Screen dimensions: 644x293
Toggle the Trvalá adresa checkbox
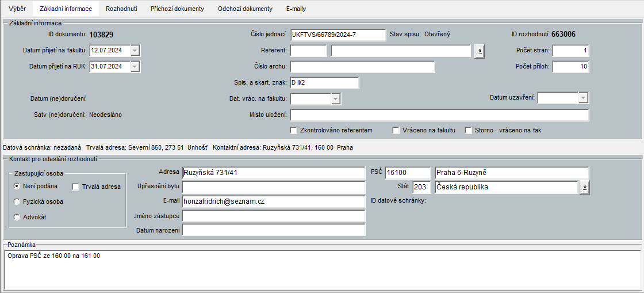point(76,187)
